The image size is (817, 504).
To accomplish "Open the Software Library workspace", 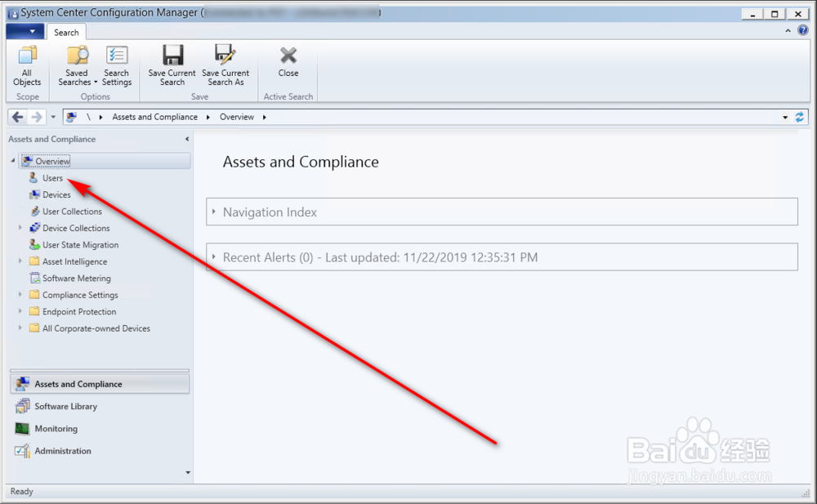I will (100, 407).
